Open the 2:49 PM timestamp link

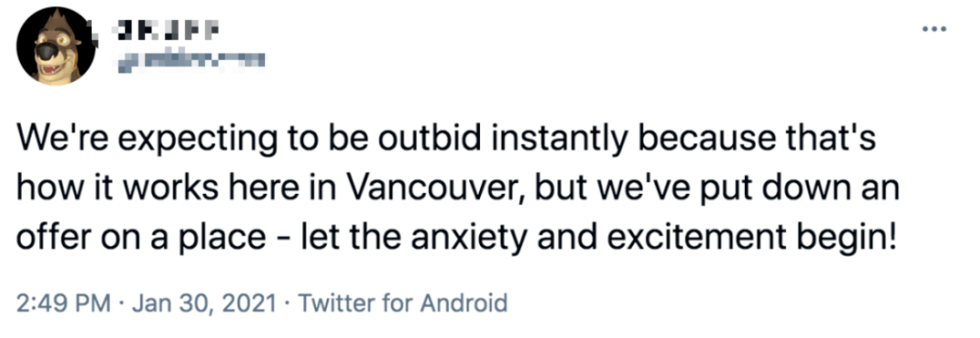[62, 303]
